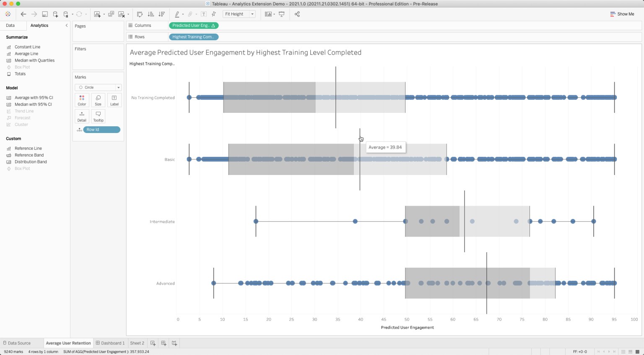Screen dimensions: 644x355
Task: Click the Presentation Mode icon
Action: [x=281, y=14]
